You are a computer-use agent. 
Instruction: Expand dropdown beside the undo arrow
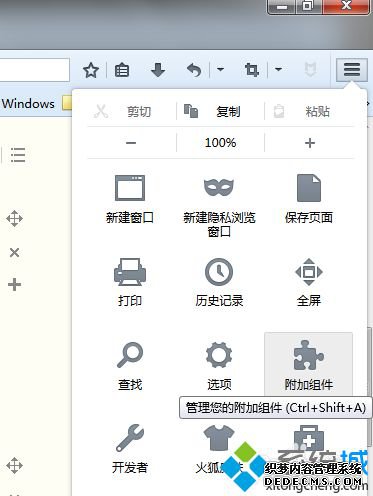coord(220,70)
